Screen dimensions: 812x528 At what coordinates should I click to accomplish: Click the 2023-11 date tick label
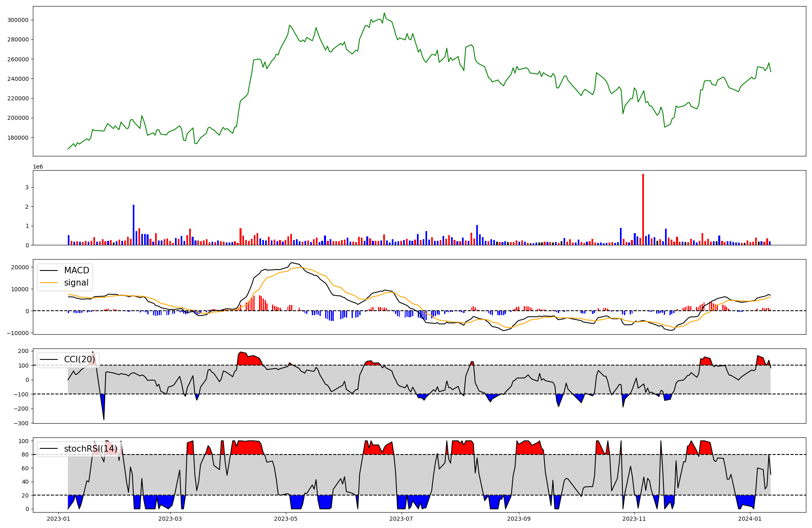[634, 519]
